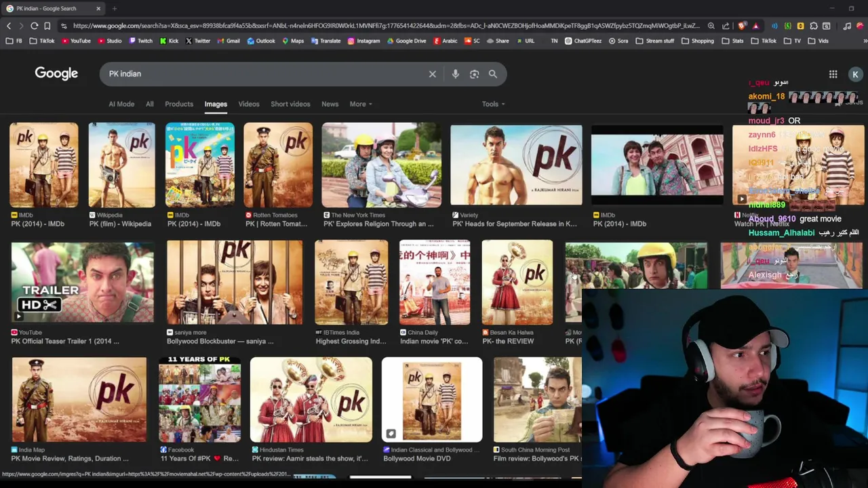The height and width of the screenshot is (488, 868).
Task: Open the Outlook bookmark
Action: click(261, 41)
